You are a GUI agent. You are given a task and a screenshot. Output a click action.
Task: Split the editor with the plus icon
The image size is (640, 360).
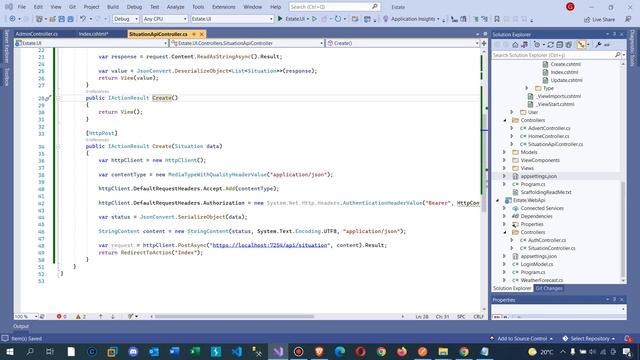[484, 43]
